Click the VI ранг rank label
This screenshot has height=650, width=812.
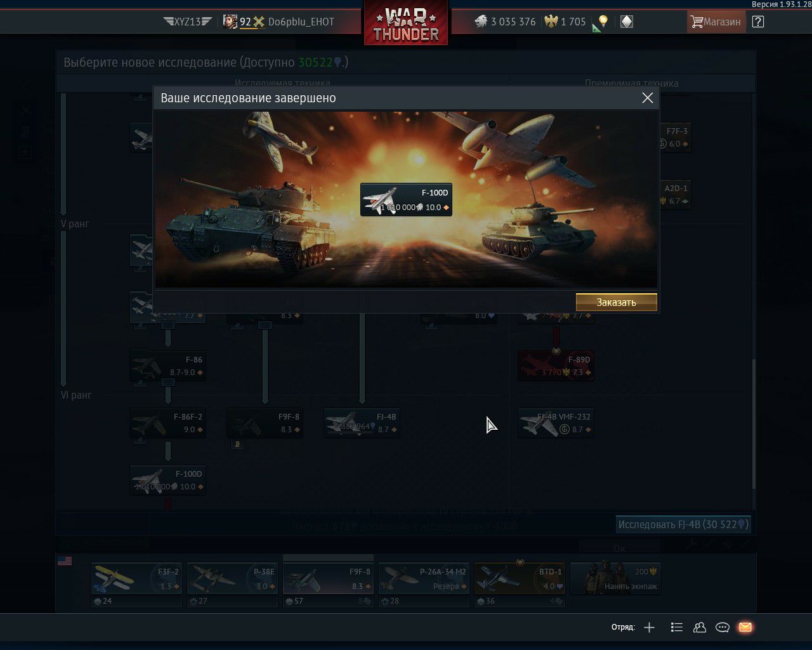[76, 395]
